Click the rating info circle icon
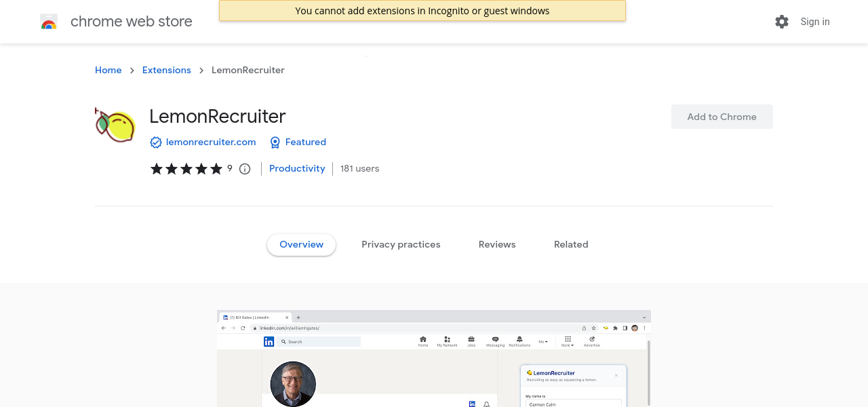The width and height of the screenshot is (868, 407). [x=245, y=169]
